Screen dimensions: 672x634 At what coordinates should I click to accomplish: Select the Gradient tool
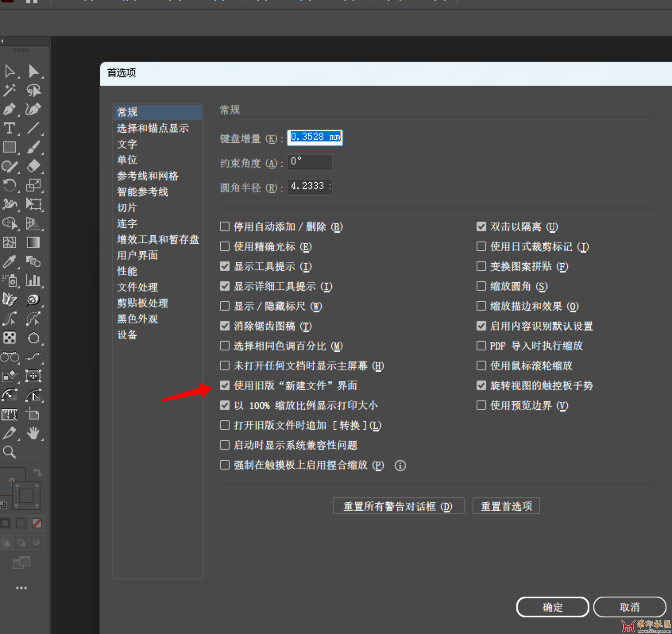[x=33, y=242]
